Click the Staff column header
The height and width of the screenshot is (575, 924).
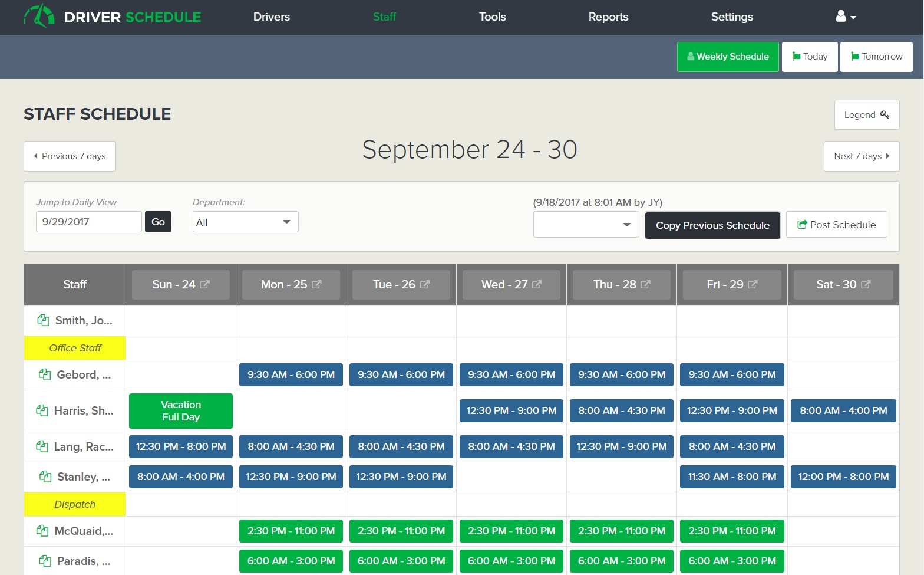pos(75,285)
